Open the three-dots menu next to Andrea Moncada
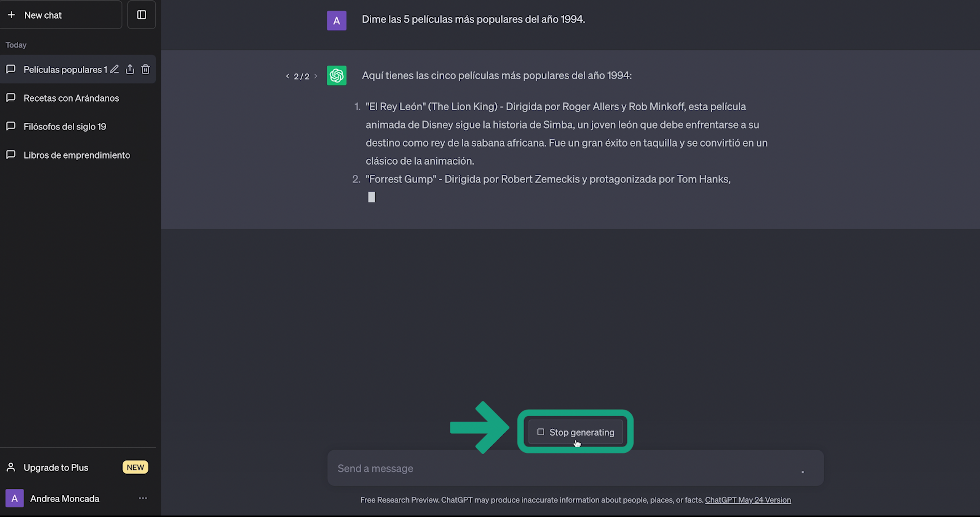The height and width of the screenshot is (517, 980). pos(143,498)
